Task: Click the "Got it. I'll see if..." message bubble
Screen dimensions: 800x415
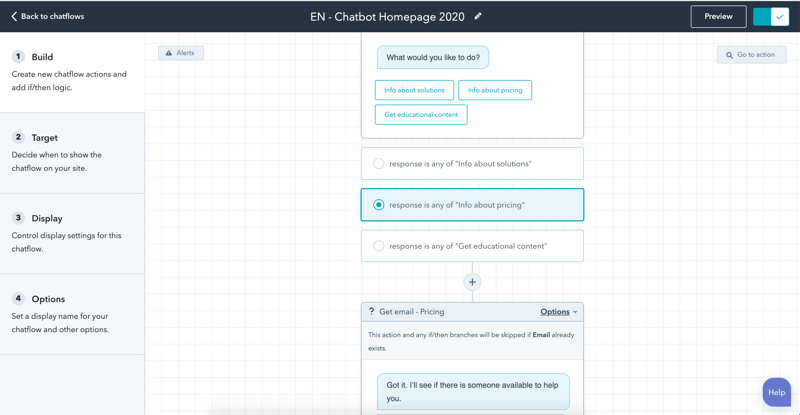Action: [x=473, y=392]
